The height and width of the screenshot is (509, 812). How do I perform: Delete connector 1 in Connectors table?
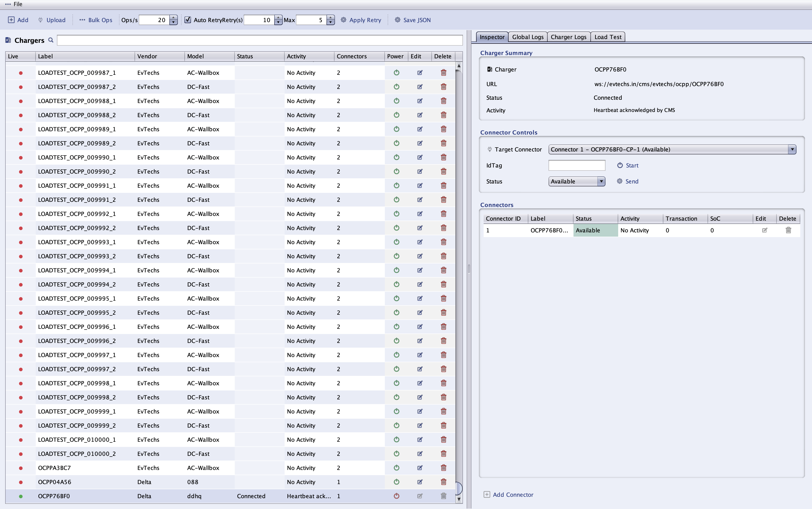[x=788, y=230]
